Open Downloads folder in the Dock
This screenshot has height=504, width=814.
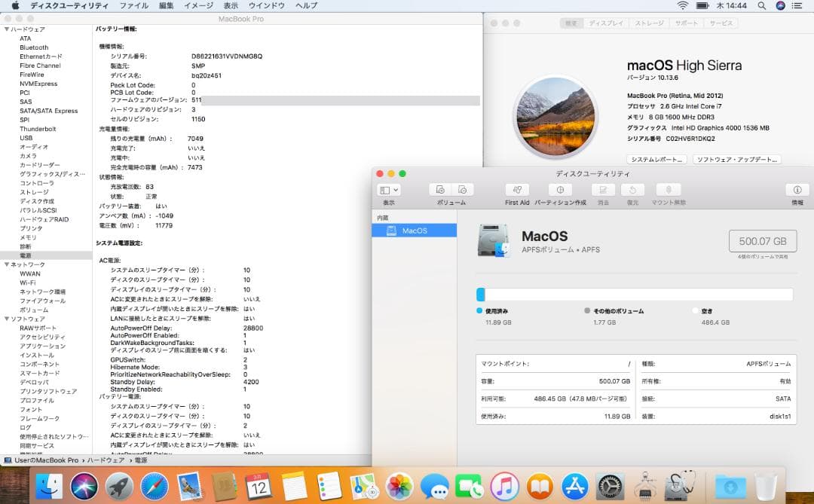[730, 487]
